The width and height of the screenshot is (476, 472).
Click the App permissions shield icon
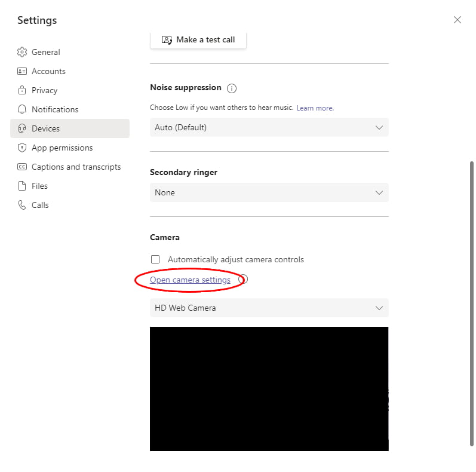(22, 148)
